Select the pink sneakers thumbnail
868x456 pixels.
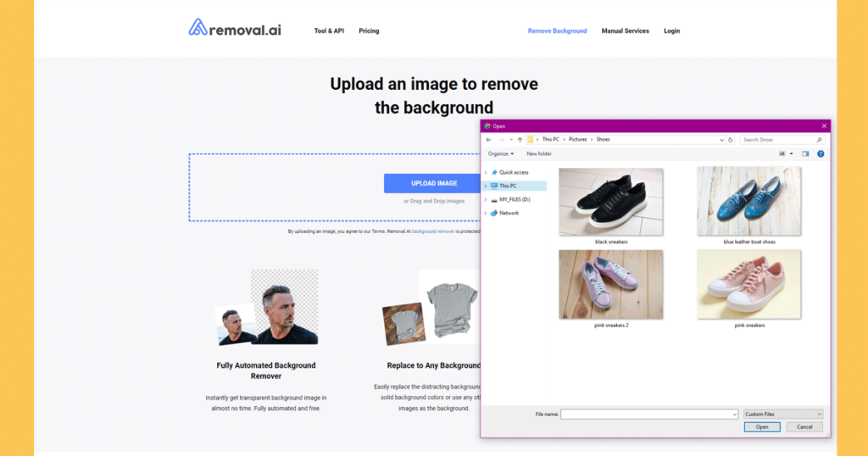(x=749, y=285)
